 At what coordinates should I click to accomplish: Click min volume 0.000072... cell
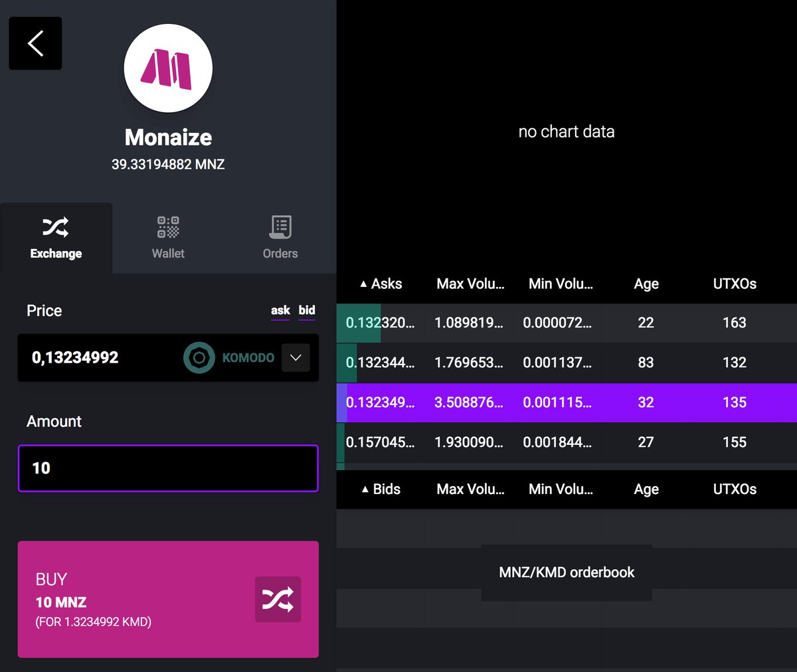(x=557, y=323)
